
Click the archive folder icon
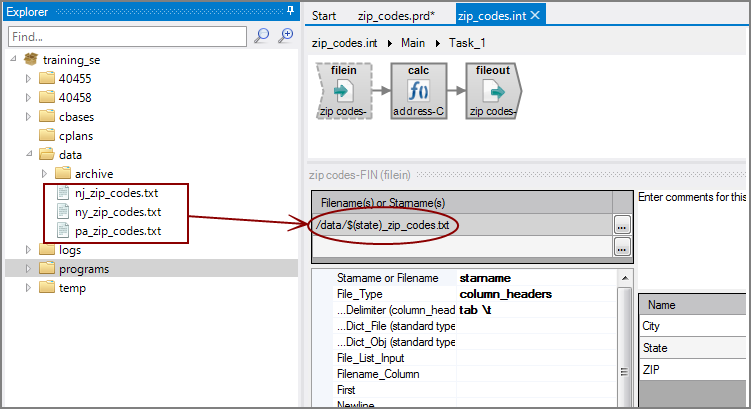point(63,173)
